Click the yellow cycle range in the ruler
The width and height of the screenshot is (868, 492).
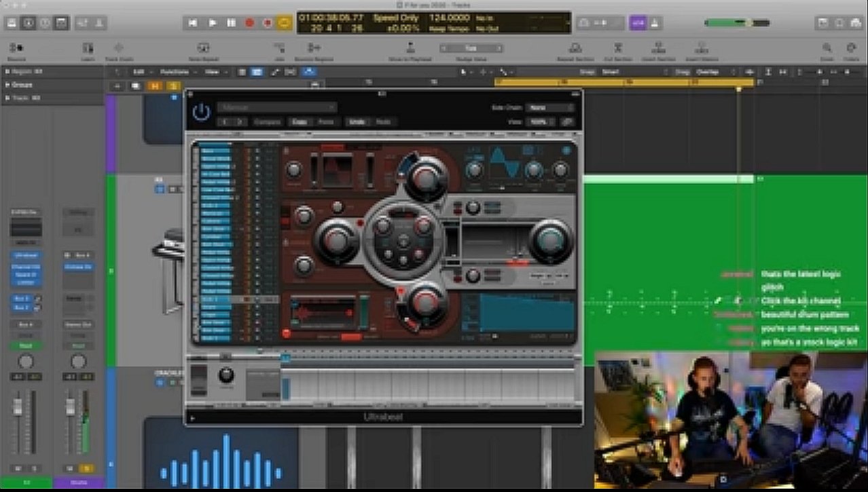pos(623,82)
